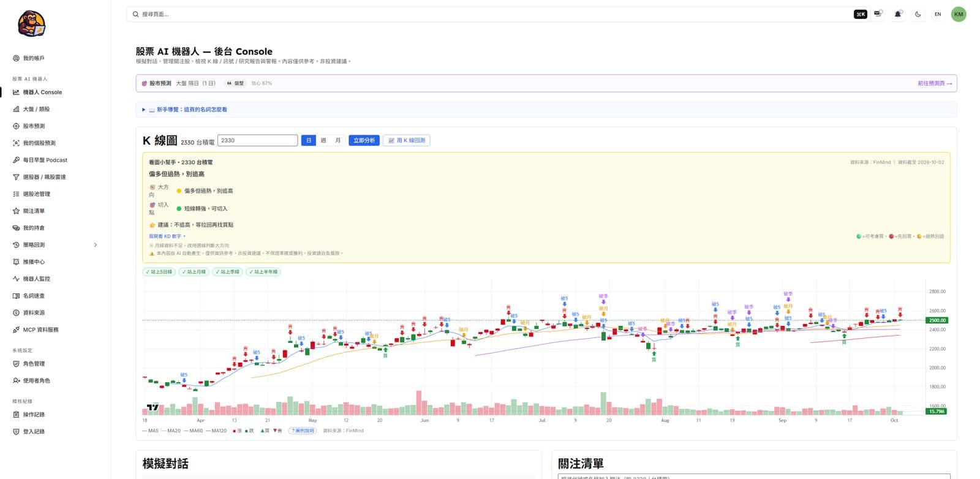Click the stock code field showing 2330
Screen dimensions: 980x479
click(x=258, y=140)
